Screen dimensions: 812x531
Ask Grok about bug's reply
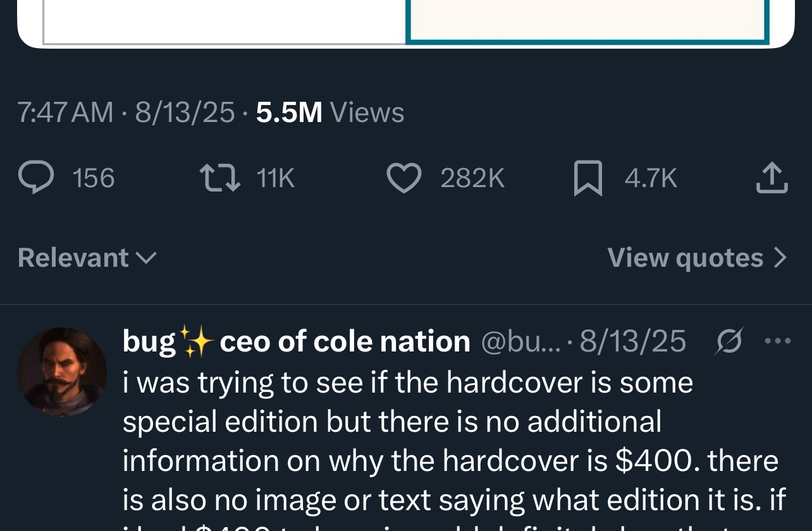(x=729, y=341)
